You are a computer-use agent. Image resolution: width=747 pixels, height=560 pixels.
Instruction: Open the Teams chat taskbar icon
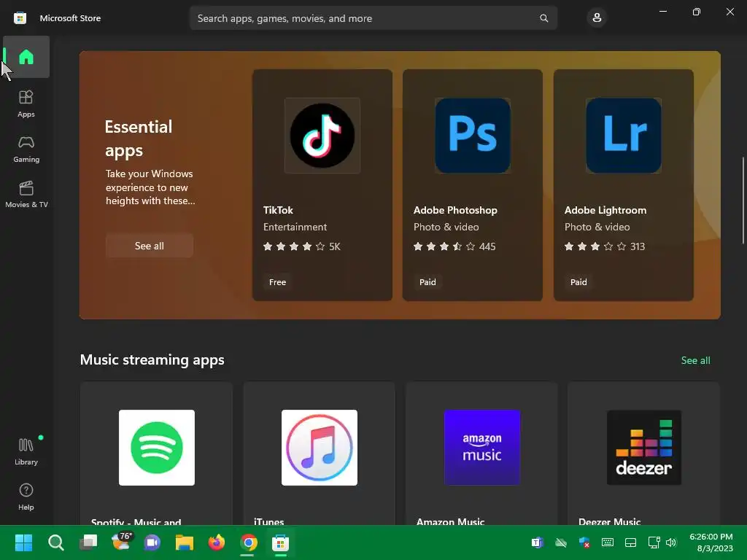(x=152, y=542)
